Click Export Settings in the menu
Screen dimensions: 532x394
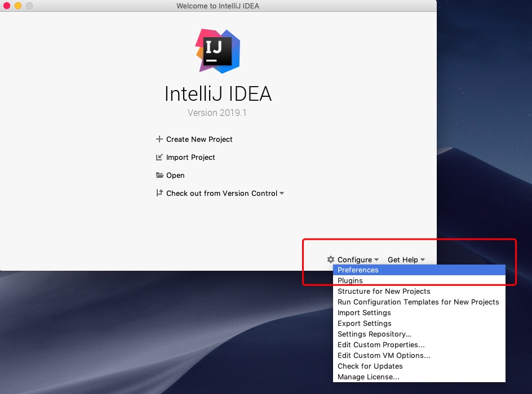pos(364,324)
